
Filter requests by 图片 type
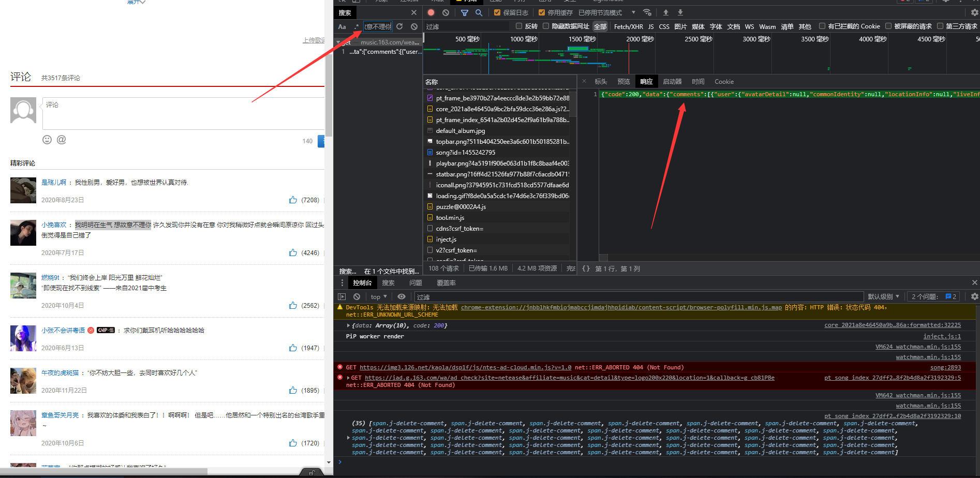click(x=680, y=26)
